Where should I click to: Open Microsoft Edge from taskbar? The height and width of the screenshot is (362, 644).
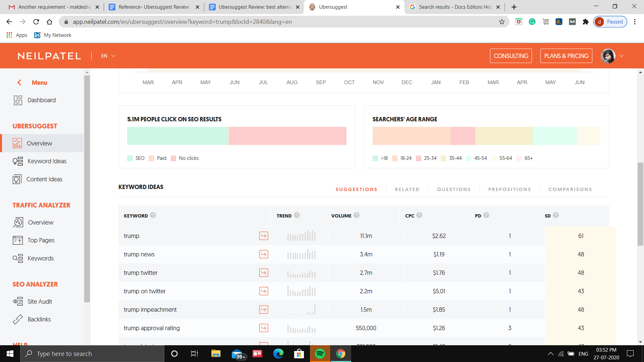coord(278,354)
